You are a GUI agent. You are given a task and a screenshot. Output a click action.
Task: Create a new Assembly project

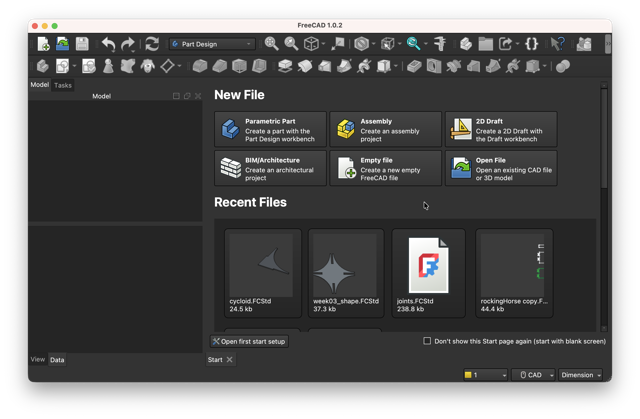click(x=386, y=129)
